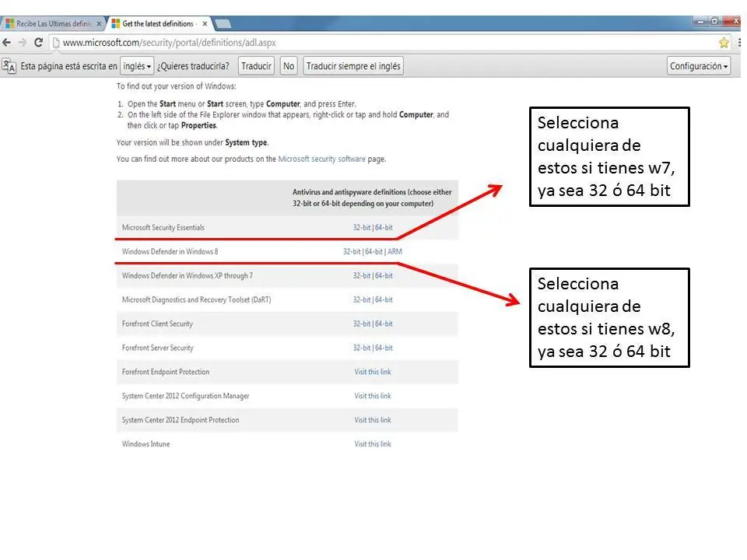Screen dimensions: 747x560
Task: Click the page icon in address bar
Action: [56, 43]
